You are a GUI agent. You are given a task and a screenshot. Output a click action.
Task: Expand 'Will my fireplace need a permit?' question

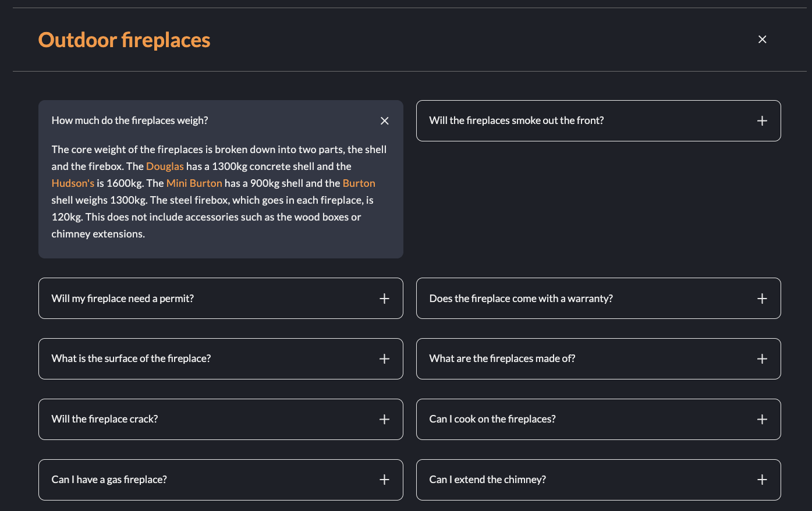coord(123,299)
